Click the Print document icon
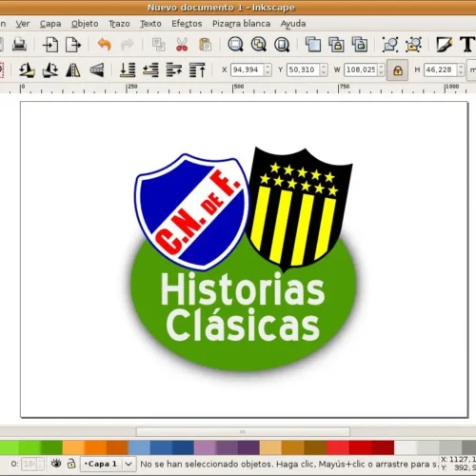Viewport: 476px width, 476px height. coord(19,45)
